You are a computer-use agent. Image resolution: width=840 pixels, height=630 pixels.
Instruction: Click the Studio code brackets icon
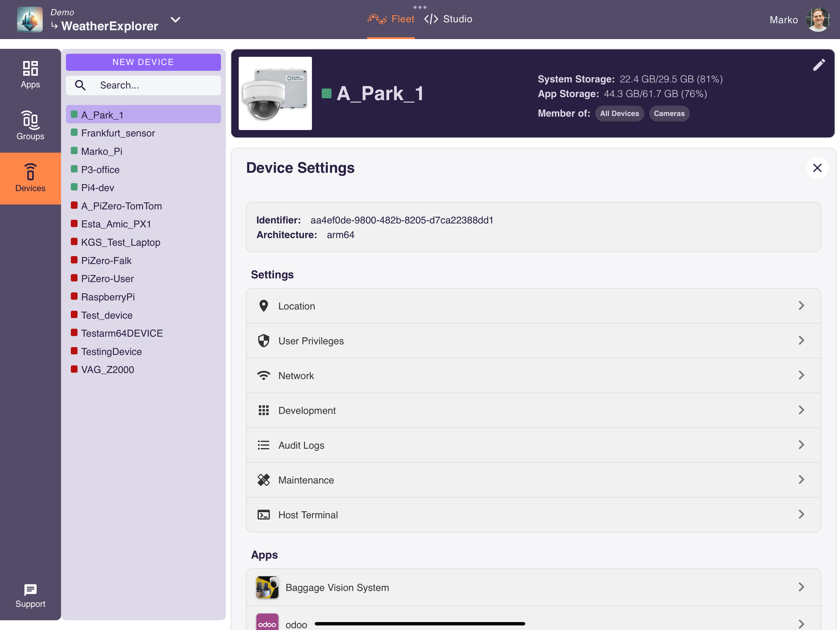[x=431, y=19]
